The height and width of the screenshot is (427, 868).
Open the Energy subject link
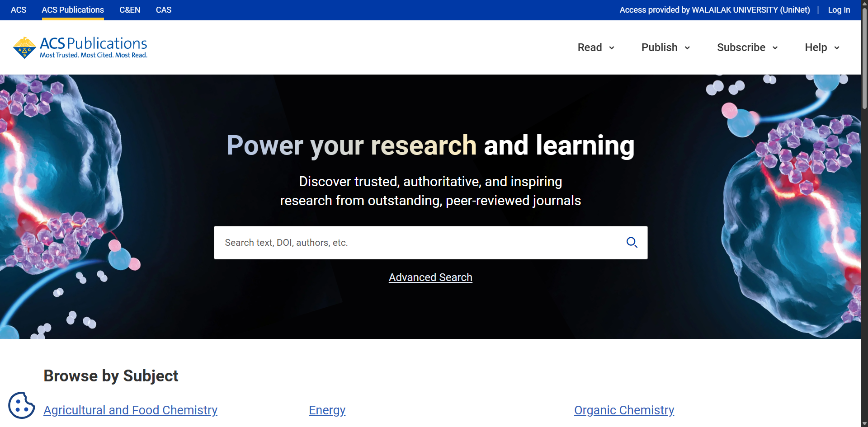coord(327,410)
